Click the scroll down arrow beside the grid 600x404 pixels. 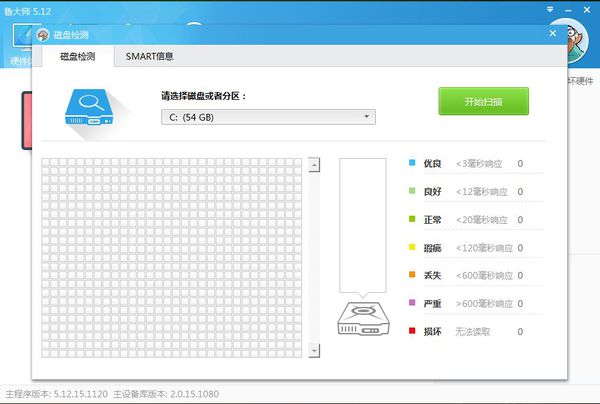click(314, 350)
